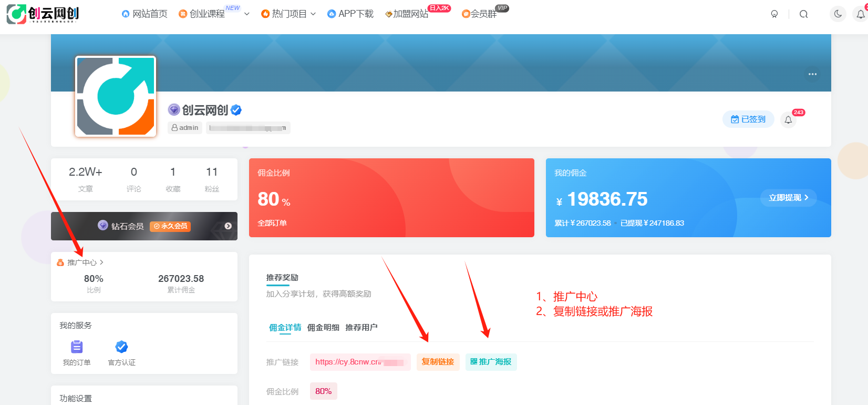Viewport: 868px width, 405px height.
Task: Click the top-bar notification bell
Action: coord(861,14)
